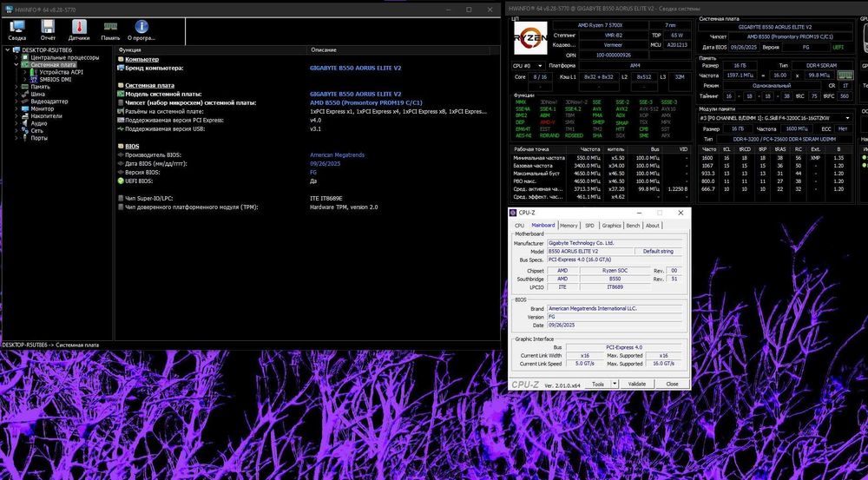
Task: Click the green UEFI BIOS row icon
Action: [x=121, y=181]
